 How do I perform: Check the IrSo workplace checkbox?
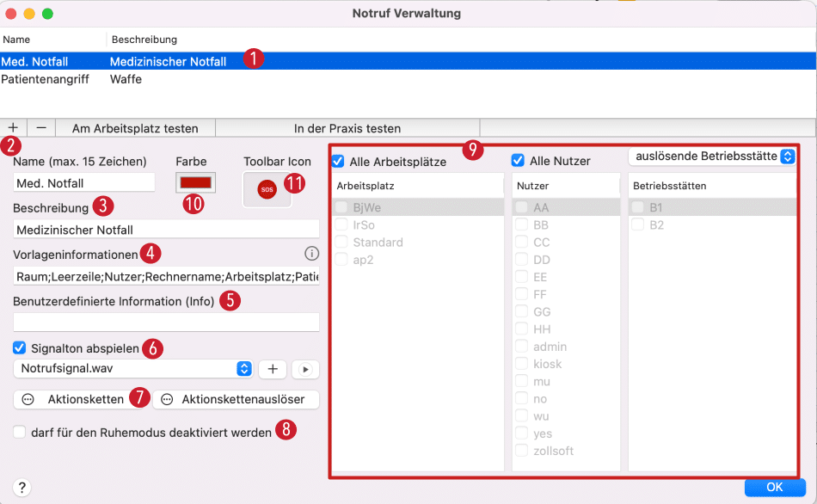[x=341, y=224]
